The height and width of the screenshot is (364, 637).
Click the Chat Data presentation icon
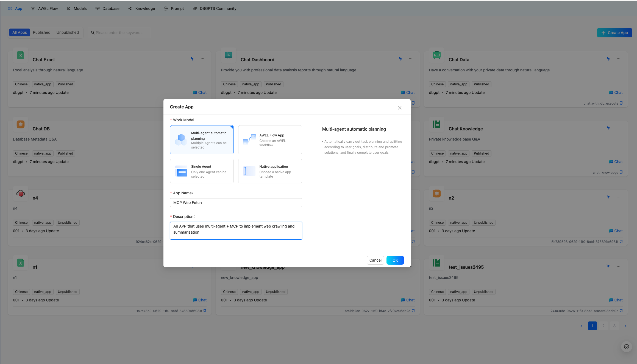[436, 55]
